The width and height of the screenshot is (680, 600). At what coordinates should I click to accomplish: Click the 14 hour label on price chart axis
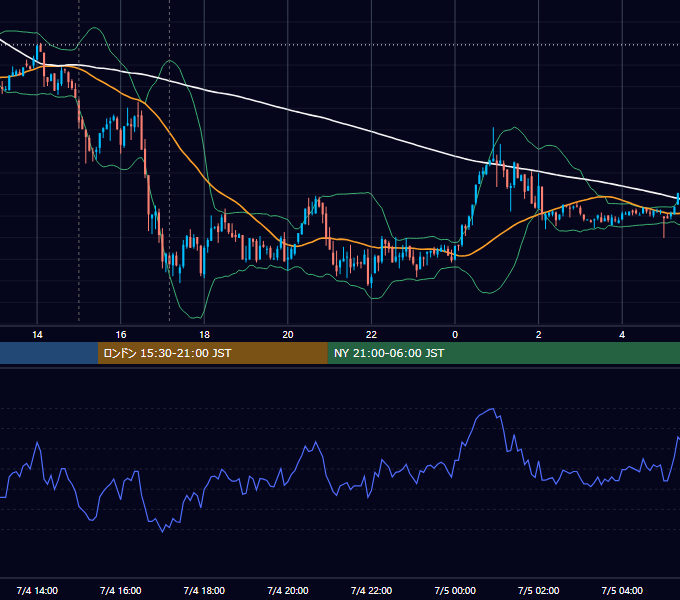click(37, 335)
